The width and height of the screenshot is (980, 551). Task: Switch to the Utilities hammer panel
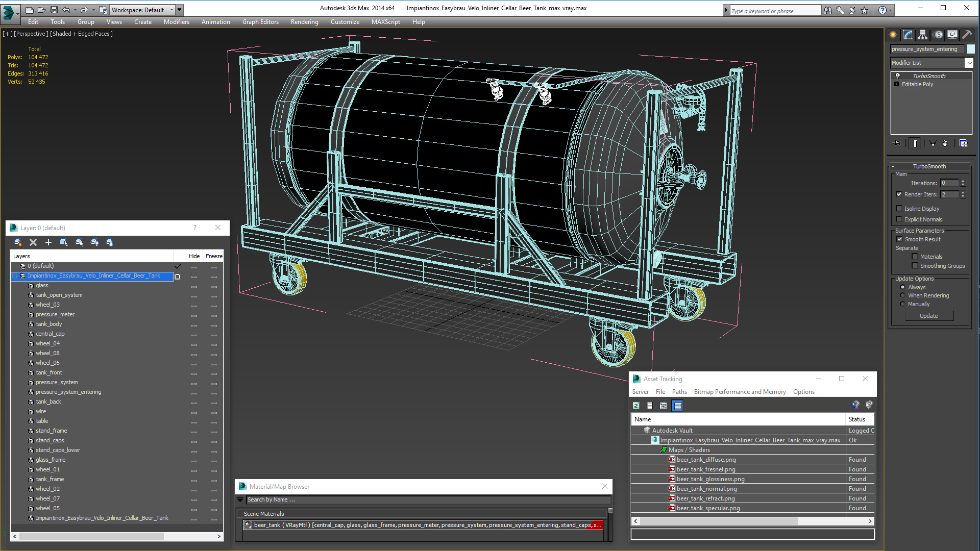(x=966, y=35)
